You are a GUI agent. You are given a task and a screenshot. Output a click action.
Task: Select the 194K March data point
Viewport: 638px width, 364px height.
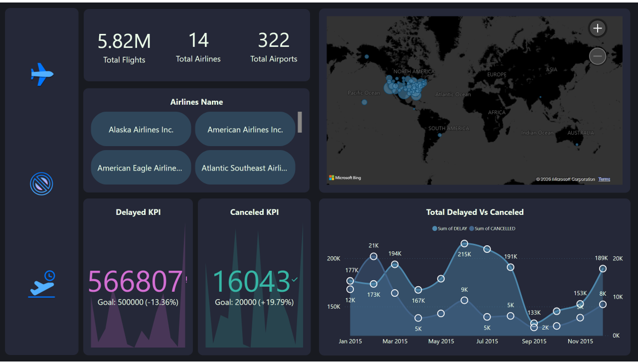click(x=395, y=264)
